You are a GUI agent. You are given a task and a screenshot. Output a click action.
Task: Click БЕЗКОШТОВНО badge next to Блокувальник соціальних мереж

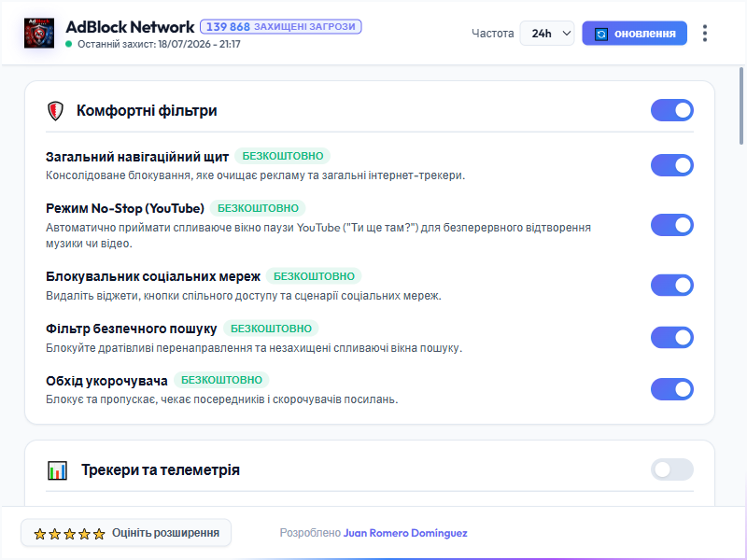click(314, 276)
